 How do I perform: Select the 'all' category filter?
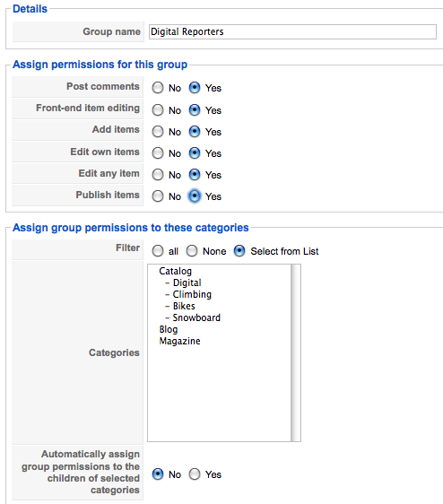coord(158,251)
